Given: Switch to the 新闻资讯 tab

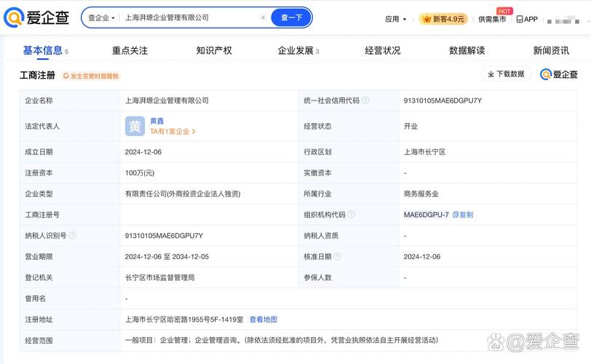Looking at the screenshot, I should (x=551, y=50).
